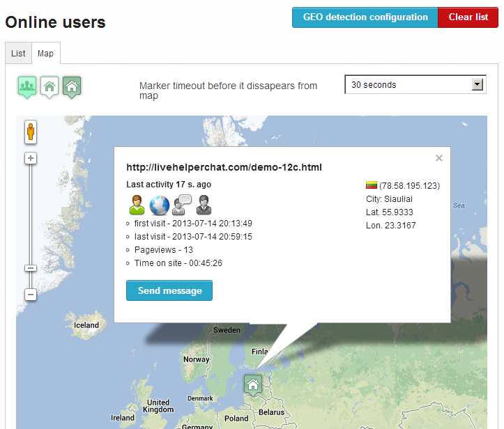Click the Denmark label on the map

click(200, 398)
